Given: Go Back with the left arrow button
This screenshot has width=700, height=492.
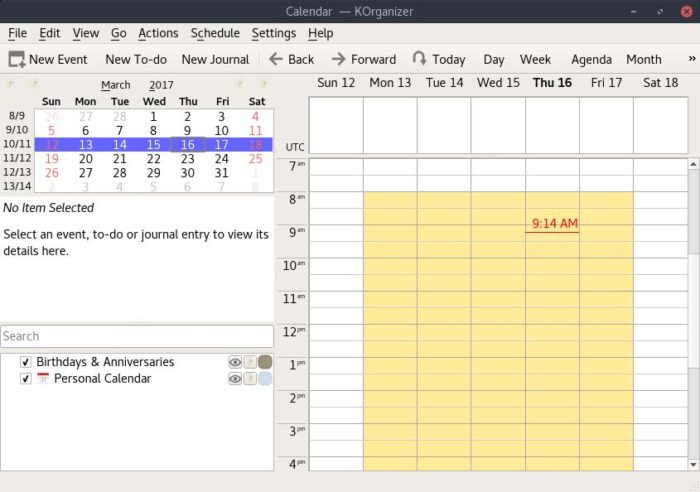Looking at the screenshot, I should 292,59.
